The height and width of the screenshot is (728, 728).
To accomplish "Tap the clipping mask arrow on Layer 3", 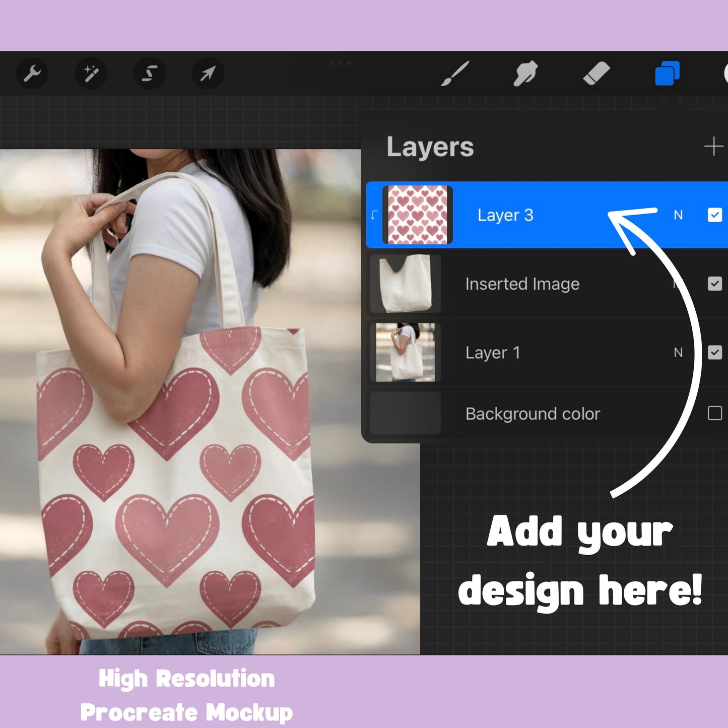I will coord(373,215).
